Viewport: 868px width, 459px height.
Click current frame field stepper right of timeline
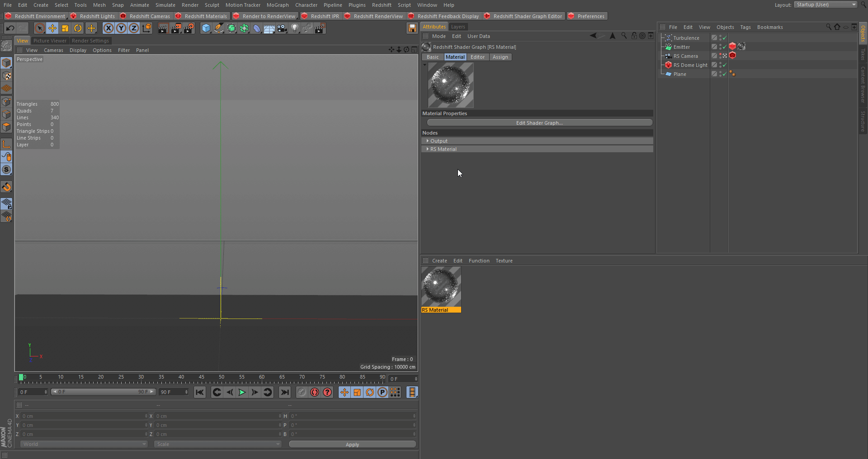coord(416,379)
